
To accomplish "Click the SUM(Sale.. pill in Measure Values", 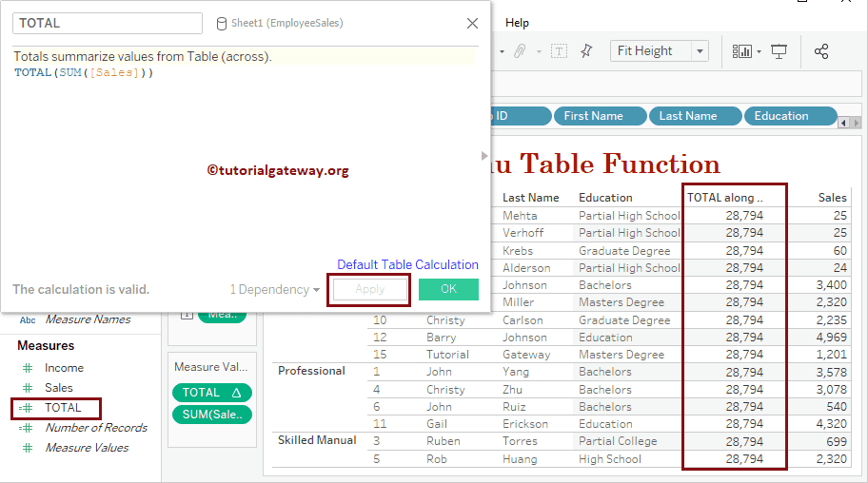I will [x=212, y=415].
